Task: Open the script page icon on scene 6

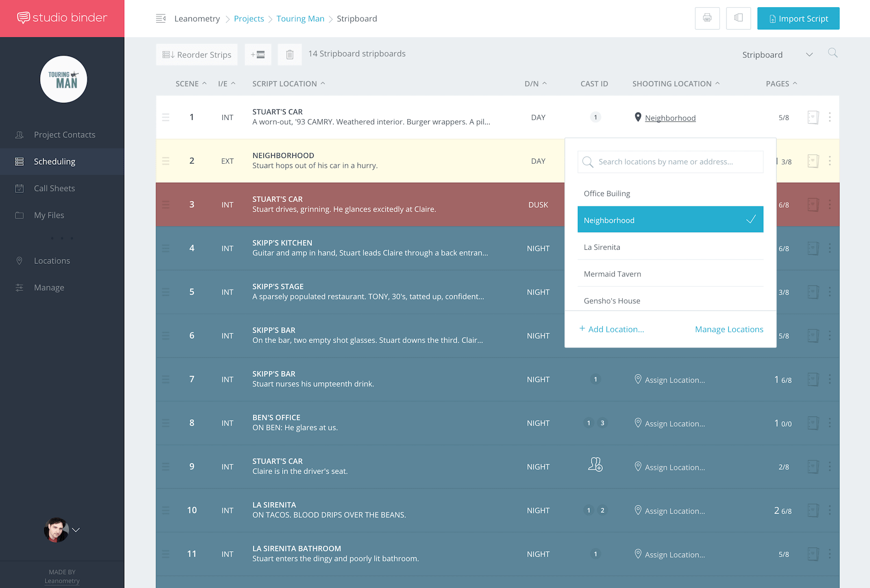Action: [x=813, y=336]
